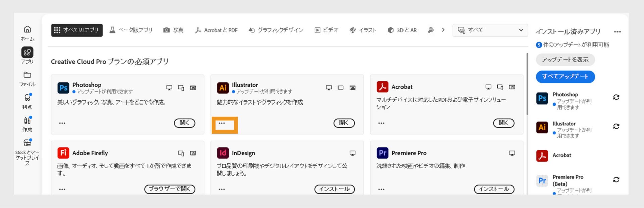Open Photoshop card more options (…)
The height and width of the screenshot is (208, 644).
click(x=62, y=123)
